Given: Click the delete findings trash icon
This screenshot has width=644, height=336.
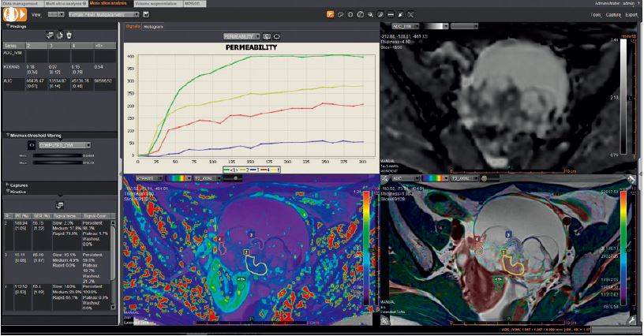Looking at the screenshot, I should 69,35.
